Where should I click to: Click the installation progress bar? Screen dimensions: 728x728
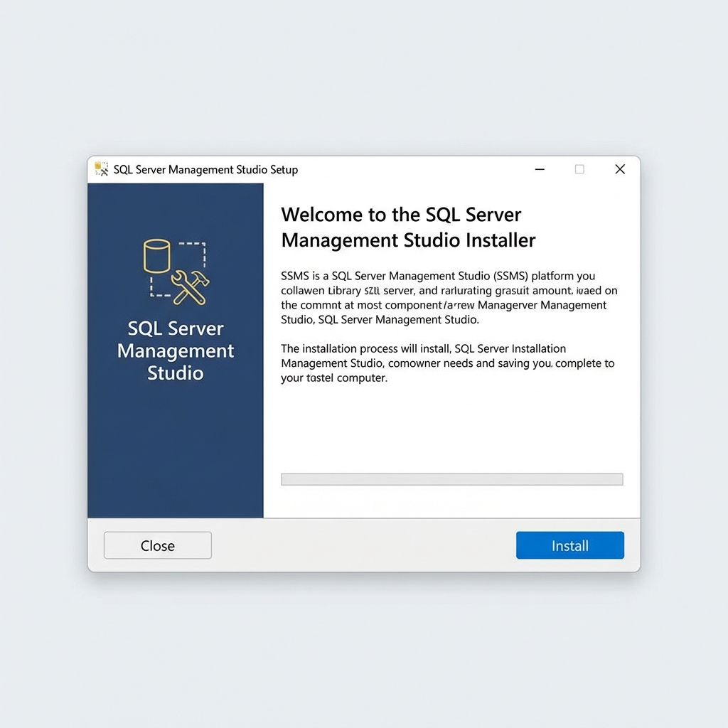click(x=451, y=479)
